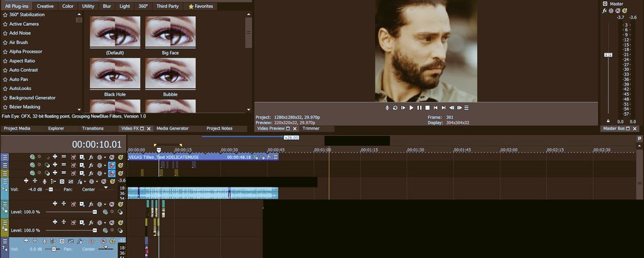
Task: Expand track 5 height button
Action: (x=55, y=204)
